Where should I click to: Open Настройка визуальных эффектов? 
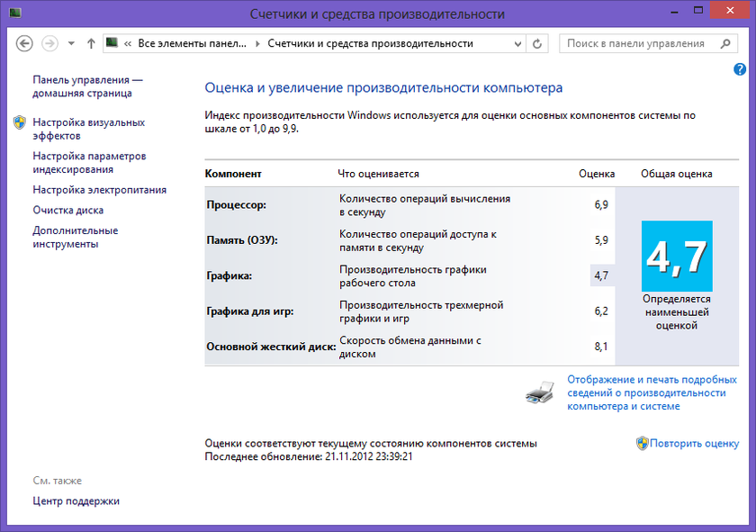[x=88, y=129]
